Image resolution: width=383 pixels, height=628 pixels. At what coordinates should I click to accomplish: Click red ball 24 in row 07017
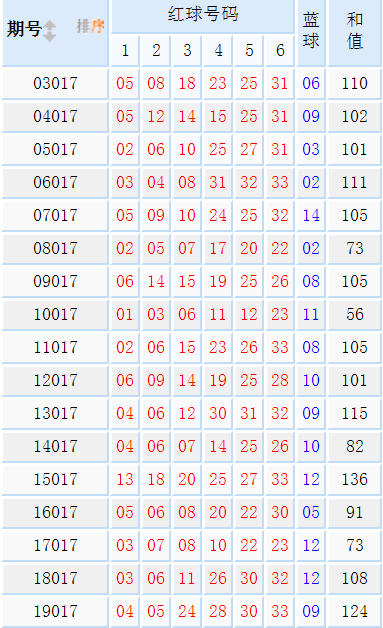pyautogui.click(x=218, y=215)
